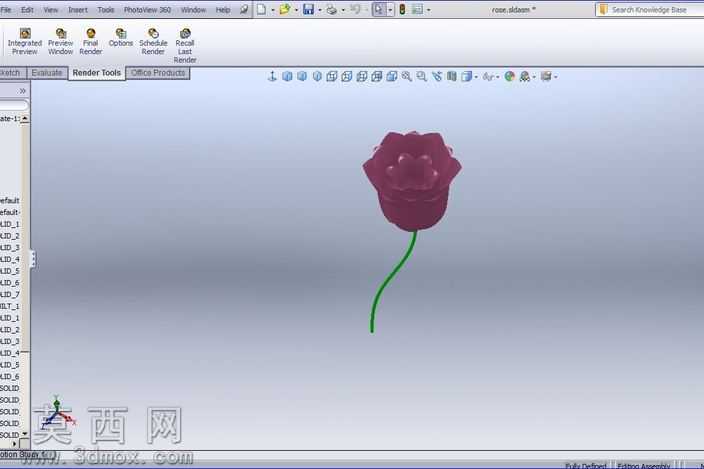Switch to the Sketch tab
Image resolution: width=704 pixels, height=469 pixels.
tap(12, 73)
